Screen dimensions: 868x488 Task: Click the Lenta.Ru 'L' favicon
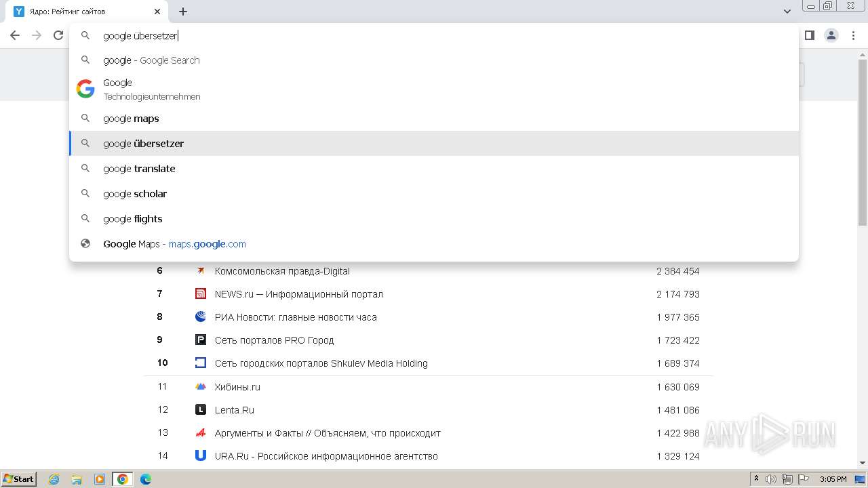click(201, 409)
